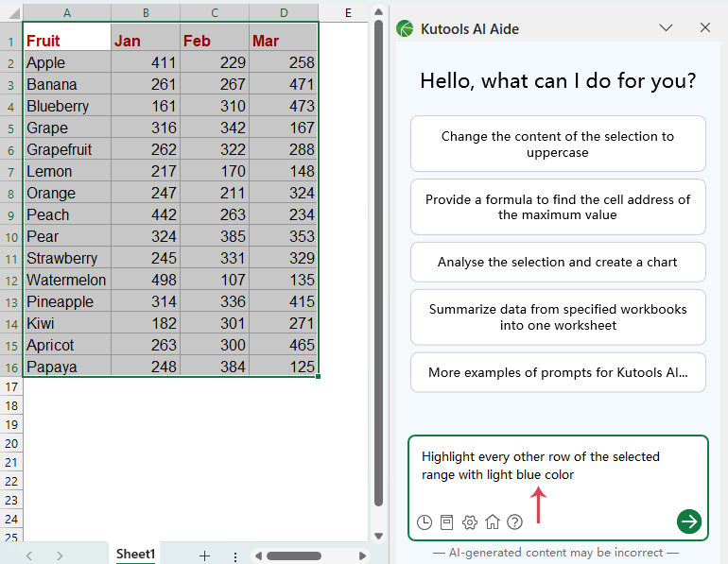Click inside the AI prompt text box
Viewport: 728px width, 564px height.
tap(558, 466)
